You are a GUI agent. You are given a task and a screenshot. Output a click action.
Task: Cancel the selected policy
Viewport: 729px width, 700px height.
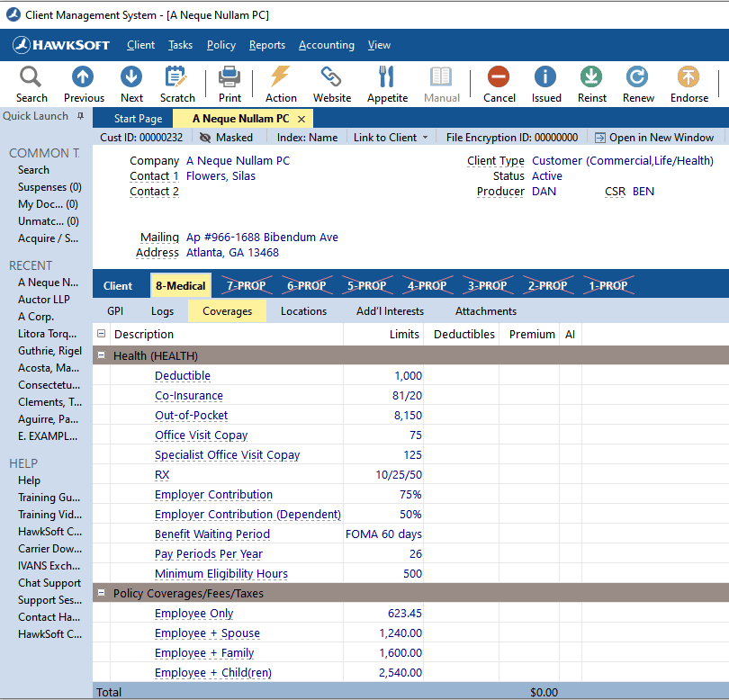pyautogui.click(x=499, y=85)
